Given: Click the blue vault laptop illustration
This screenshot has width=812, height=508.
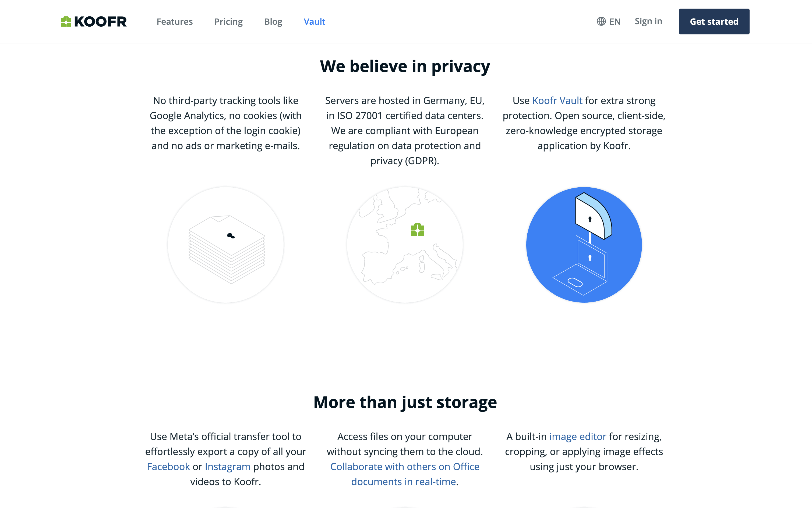Looking at the screenshot, I should pos(584,245).
